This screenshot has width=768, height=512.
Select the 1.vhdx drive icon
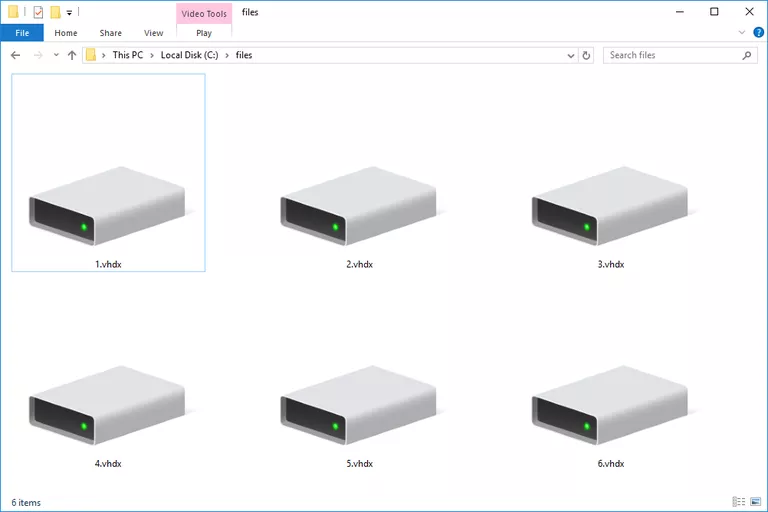pos(107,205)
